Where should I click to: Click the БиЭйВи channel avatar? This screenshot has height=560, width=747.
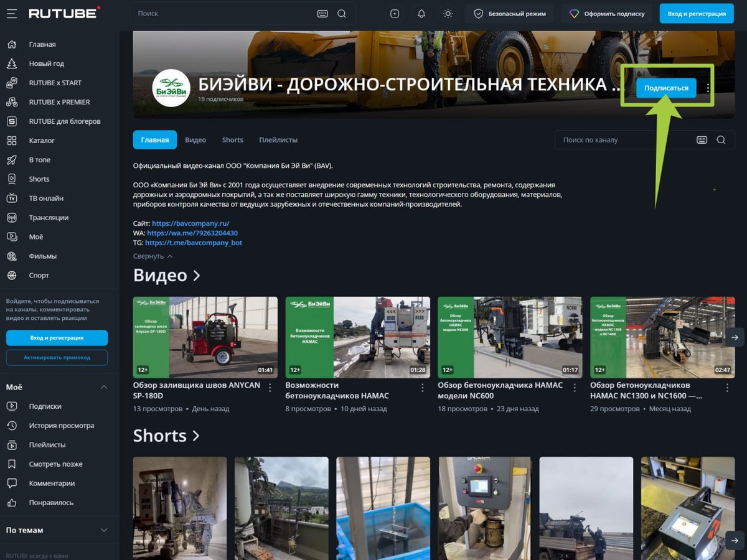tap(171, 88)
